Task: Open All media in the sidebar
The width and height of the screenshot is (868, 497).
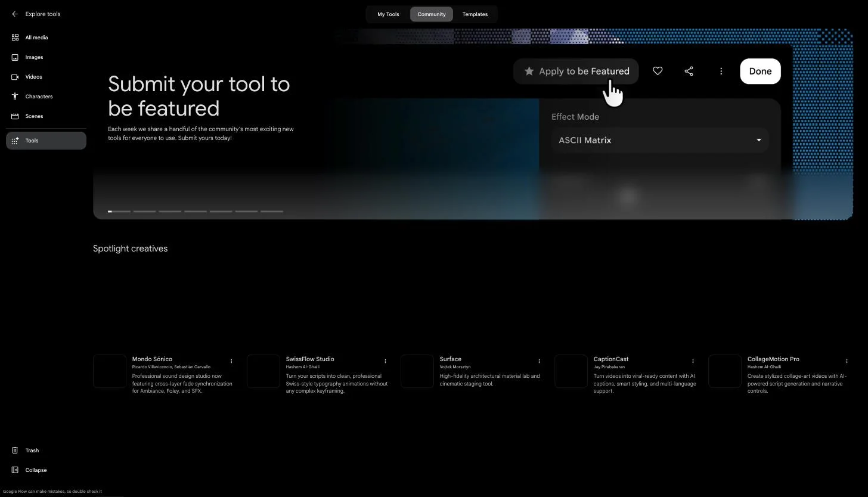Action: click(46, 38)
